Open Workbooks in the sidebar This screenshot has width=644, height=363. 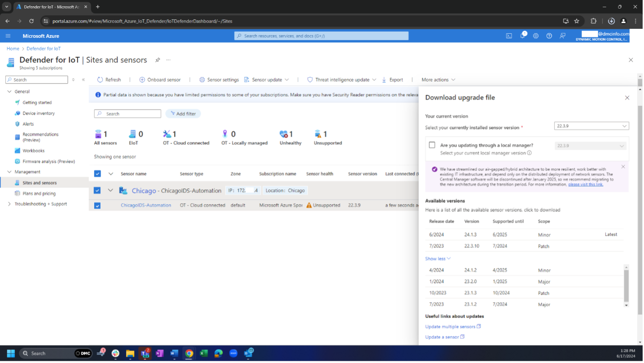pos(33,151)
